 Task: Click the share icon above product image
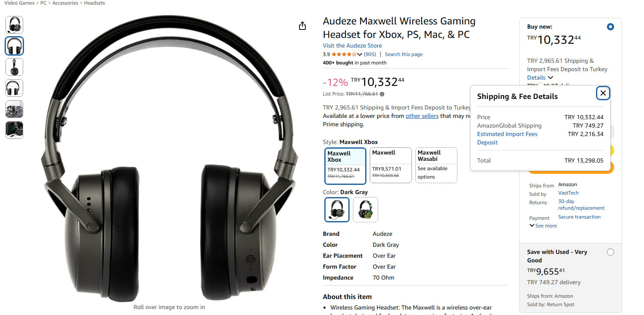point(302,26)
